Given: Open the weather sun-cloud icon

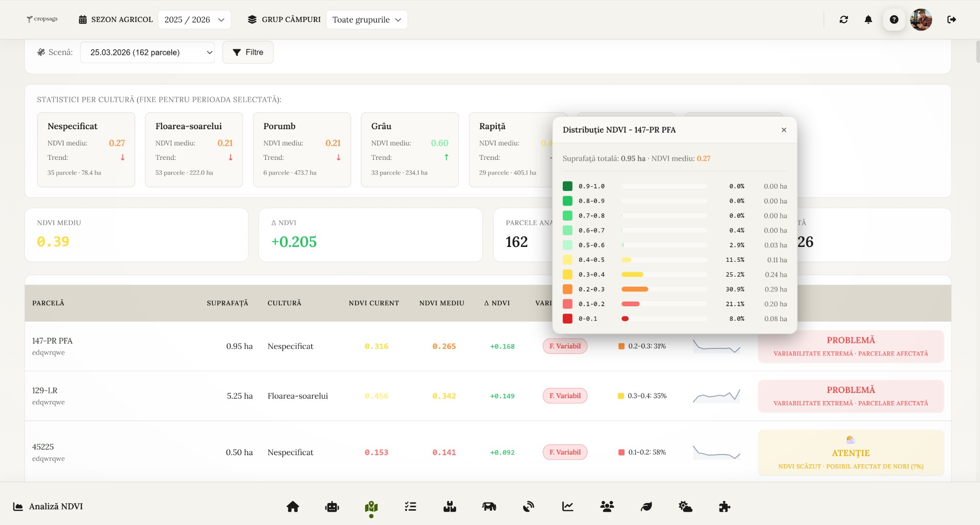Looking at the screenshot, I should (685, 506).
